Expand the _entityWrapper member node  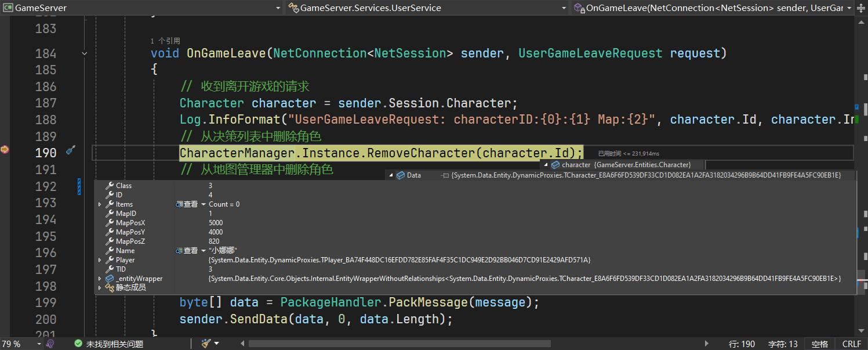tap(100, 279)
